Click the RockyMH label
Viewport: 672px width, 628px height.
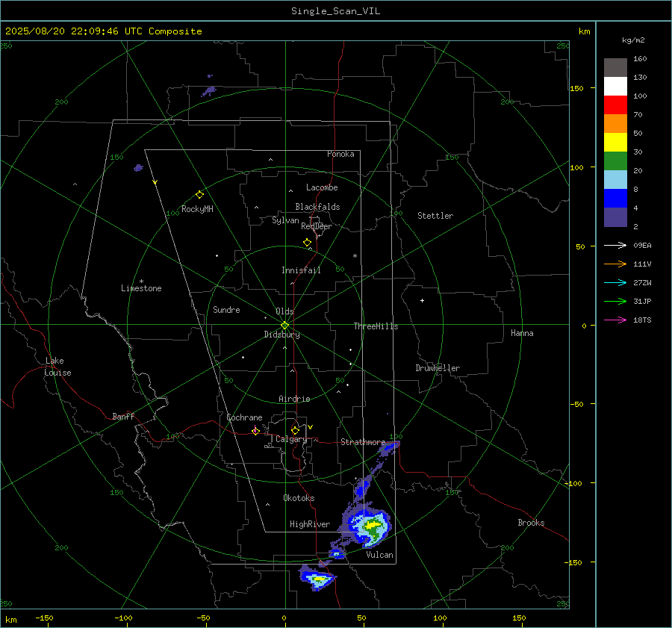coord(197,209)
